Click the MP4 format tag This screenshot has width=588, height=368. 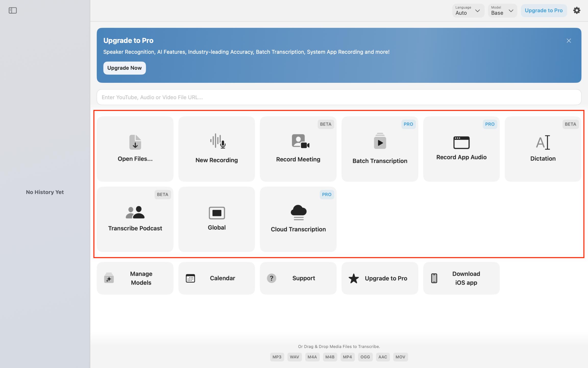(x=347, y=357)
